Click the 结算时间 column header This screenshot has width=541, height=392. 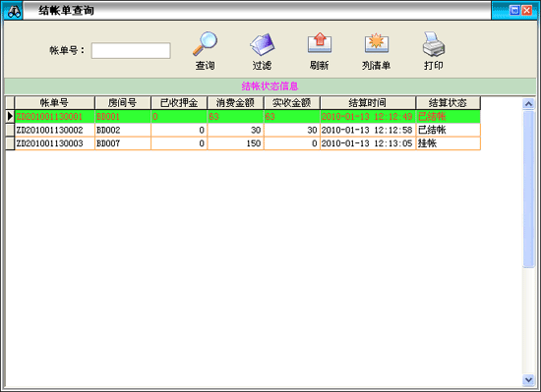[x=368, y=102]
